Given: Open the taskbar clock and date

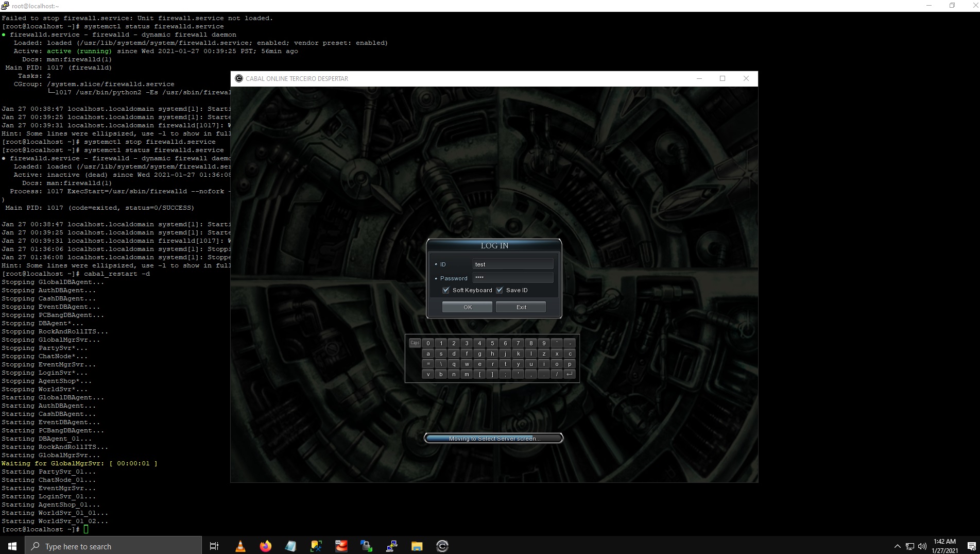Looking at the screenshot, I should (944, 546).
